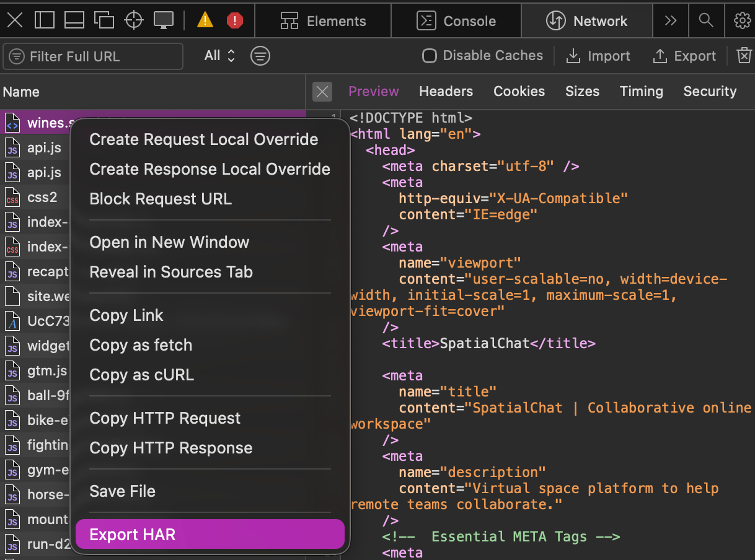This screenshot has width=755, height=560.
Task: Open search magnifier icon
Action: (x=705, y=20)
